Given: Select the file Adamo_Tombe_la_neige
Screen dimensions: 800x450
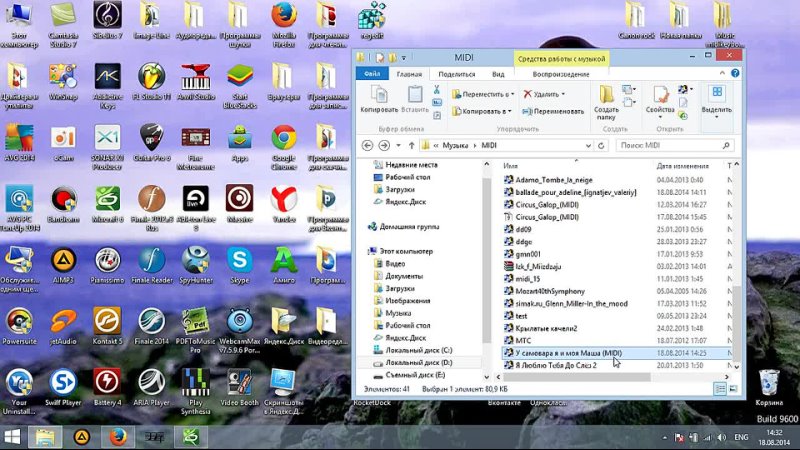Looking at the screenshot, I should pos(554,180).
